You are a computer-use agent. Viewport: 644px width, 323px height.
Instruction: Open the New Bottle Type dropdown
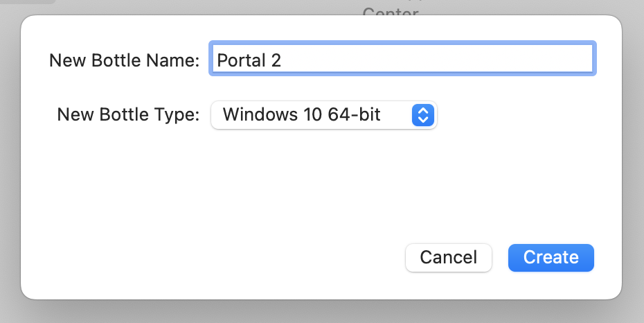323,114
